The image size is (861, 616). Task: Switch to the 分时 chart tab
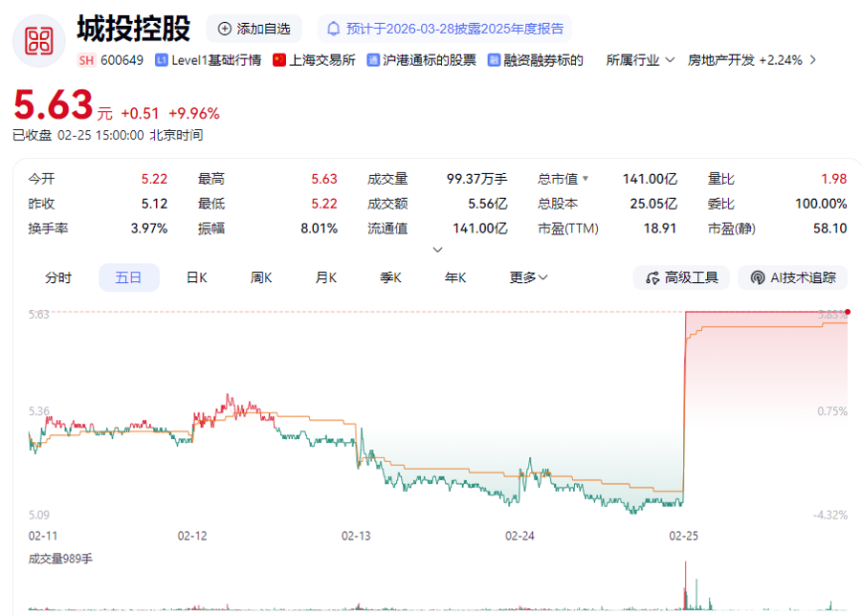pos(58,277)
